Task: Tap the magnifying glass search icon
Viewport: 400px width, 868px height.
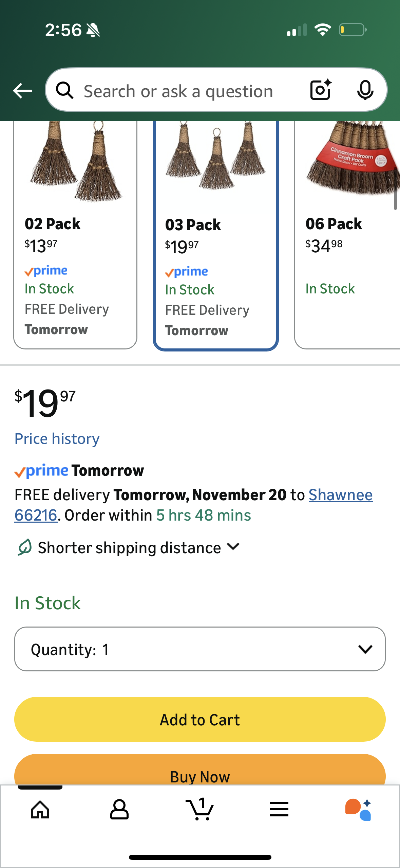Action: [64, 90]
